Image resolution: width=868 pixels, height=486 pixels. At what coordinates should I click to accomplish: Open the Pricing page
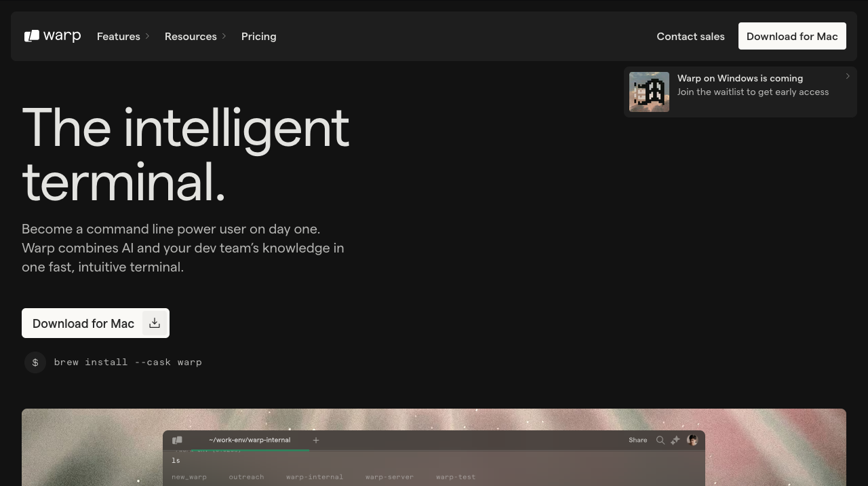[258, 36]
